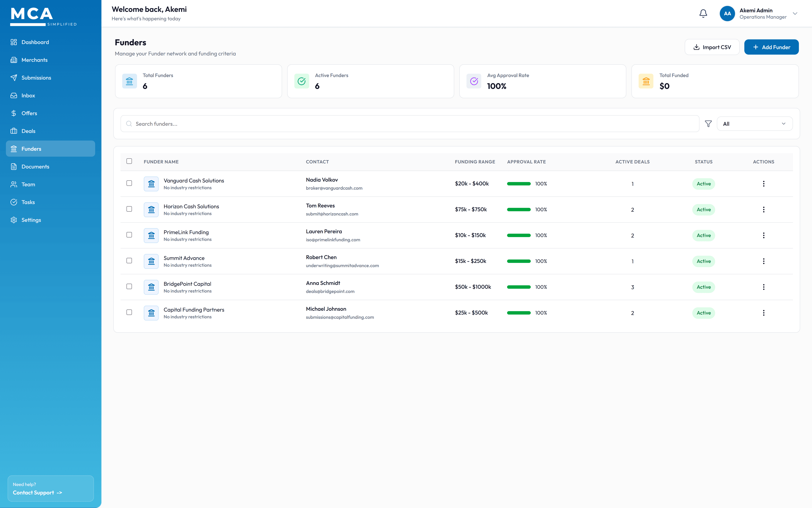Expand the Akemi Admin profile chevron
Screen dimensions: 812x508
pyautogui.click(x=795, y=13)
